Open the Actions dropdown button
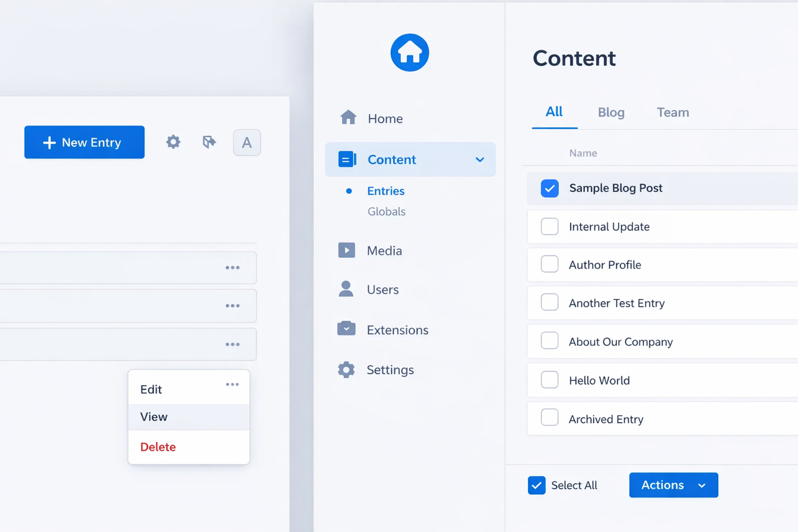 (673, 485)
